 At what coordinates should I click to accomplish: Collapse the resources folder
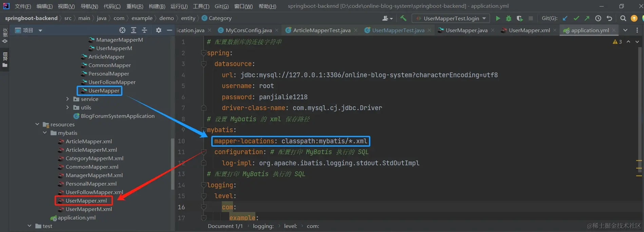37,124
